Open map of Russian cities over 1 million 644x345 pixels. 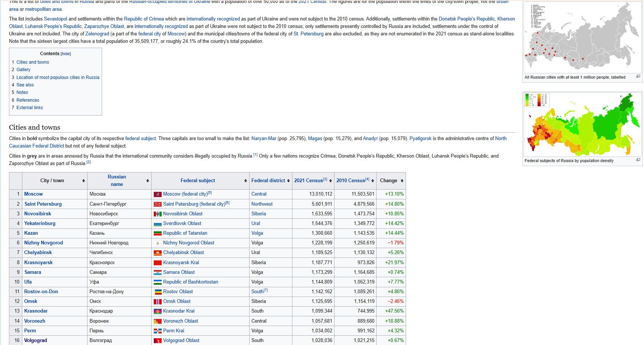582,38
